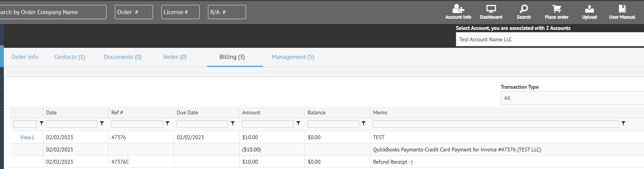Open the Search magnifier icon
This screenshot has height=169, width=644.
tap(524, 12)
